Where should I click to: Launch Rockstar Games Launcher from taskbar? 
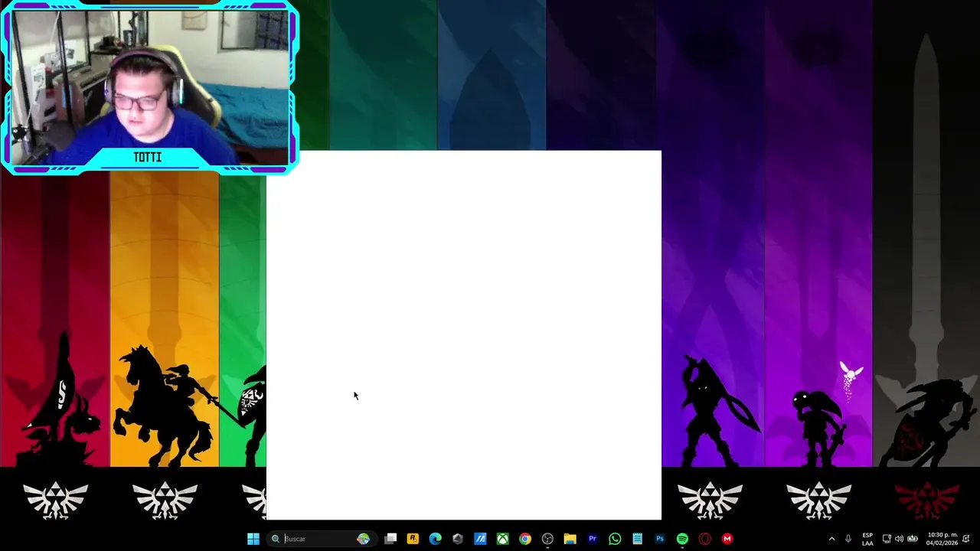pyautogui.click(x=413, y=539)
